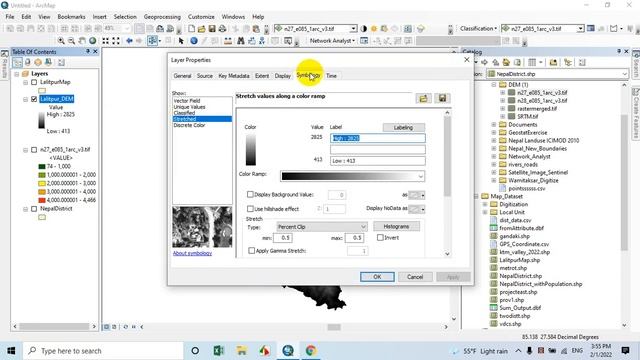Open Histograms button
640x360 pixels.
pyautogui.click(x=396, y=227)
